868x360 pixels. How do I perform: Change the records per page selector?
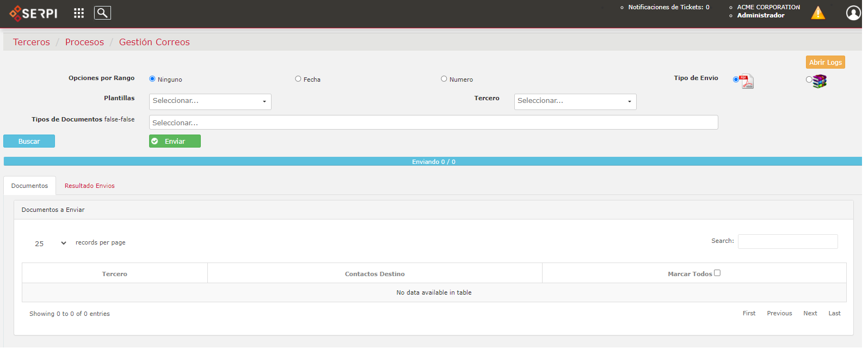click(x=50, y=243)
